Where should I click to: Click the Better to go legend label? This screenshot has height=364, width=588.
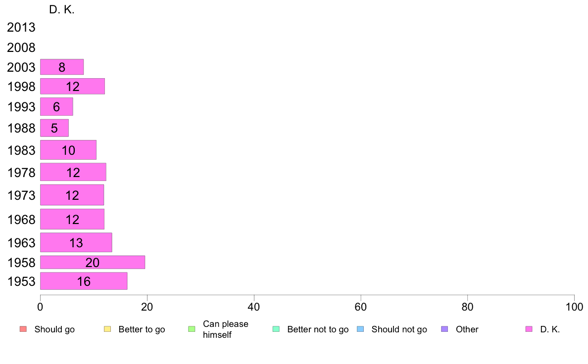pos(142,329)
